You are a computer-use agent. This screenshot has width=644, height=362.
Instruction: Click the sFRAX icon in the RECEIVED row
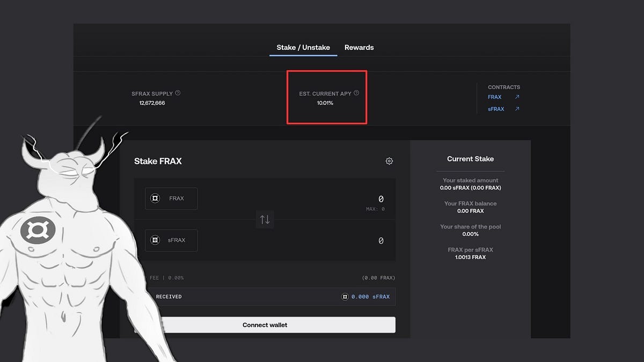pos(346,296)
